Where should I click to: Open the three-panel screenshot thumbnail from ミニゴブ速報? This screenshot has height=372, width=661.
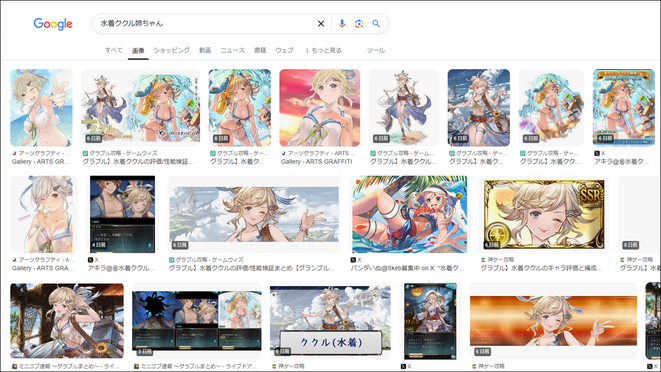pyautogui.click(x=196, y=321)
